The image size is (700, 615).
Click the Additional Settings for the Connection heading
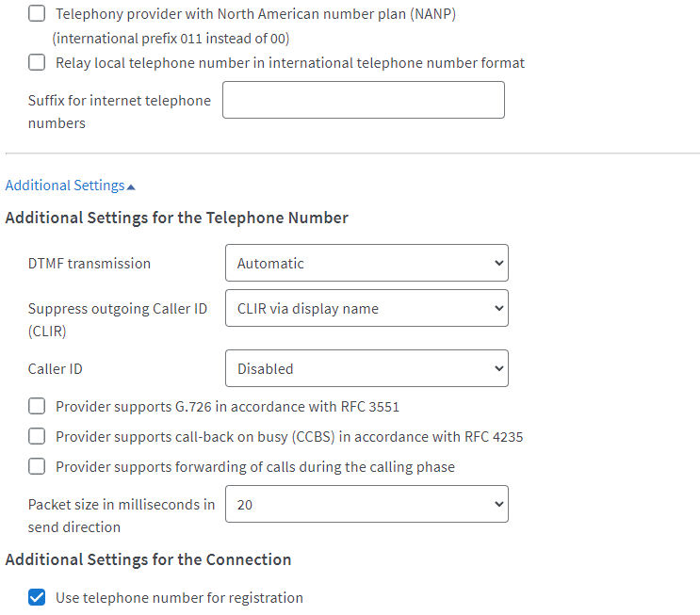pos(148,559)
